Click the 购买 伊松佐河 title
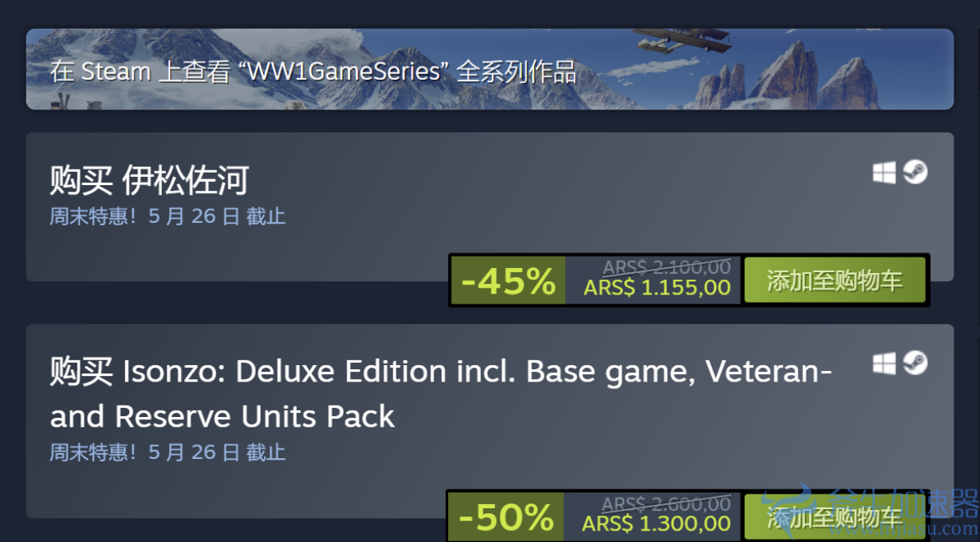This screenshot has width=980, height=542. click(x=149, y=181)
